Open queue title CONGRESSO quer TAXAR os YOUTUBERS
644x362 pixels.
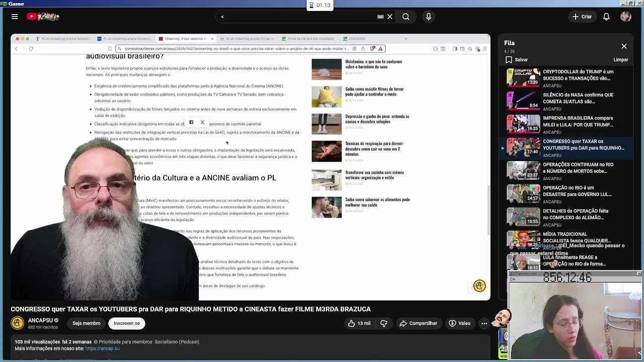[583, 145]
